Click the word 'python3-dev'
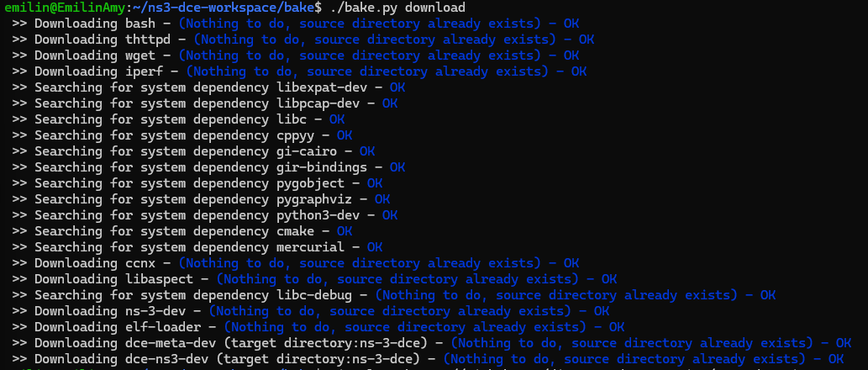This screenshot has height=370, width=868. pyautogui.click(x=318, y=215)
